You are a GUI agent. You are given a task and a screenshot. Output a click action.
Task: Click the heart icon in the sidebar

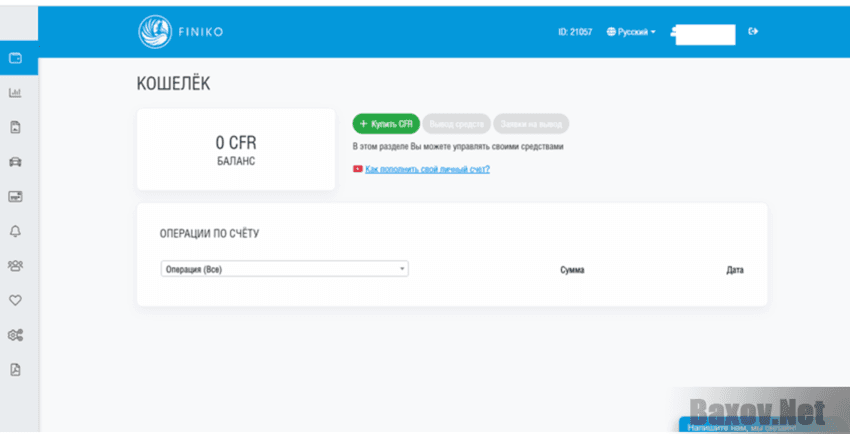pyautogui.click(x=15, y=300)
